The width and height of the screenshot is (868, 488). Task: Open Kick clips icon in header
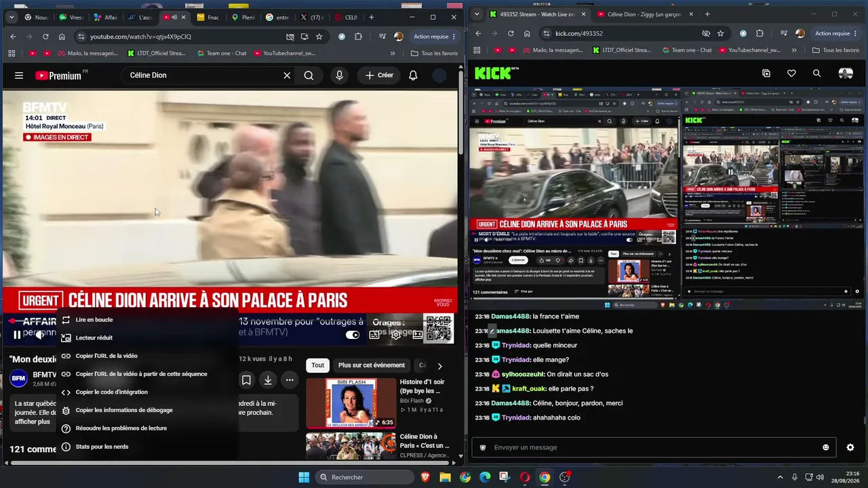(766, 73)
